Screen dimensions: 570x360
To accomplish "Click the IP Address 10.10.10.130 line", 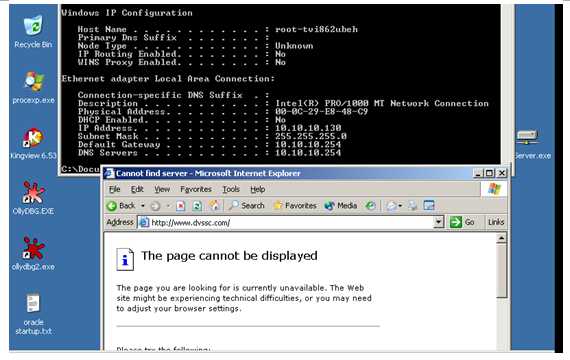I will pyautogui.click(x=209, y=128).
